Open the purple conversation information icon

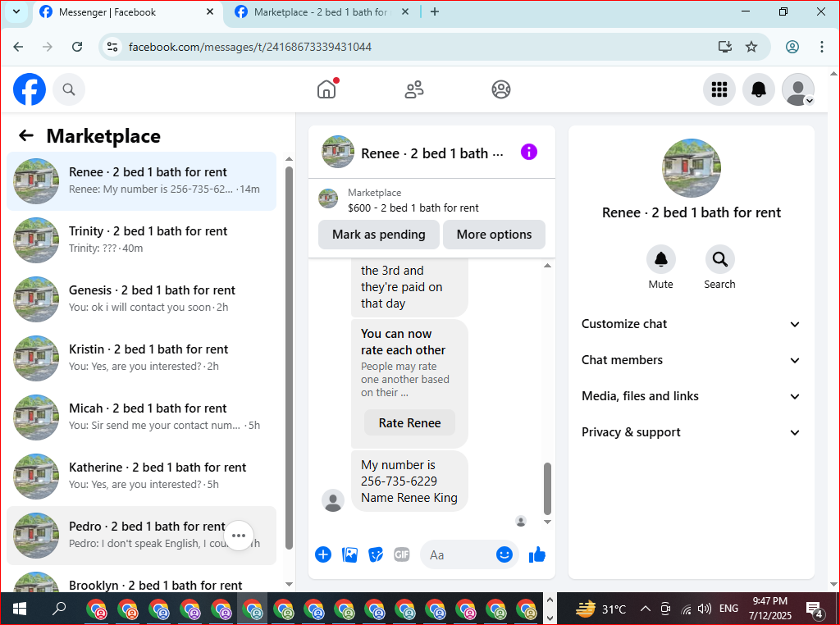click(529, 152)
